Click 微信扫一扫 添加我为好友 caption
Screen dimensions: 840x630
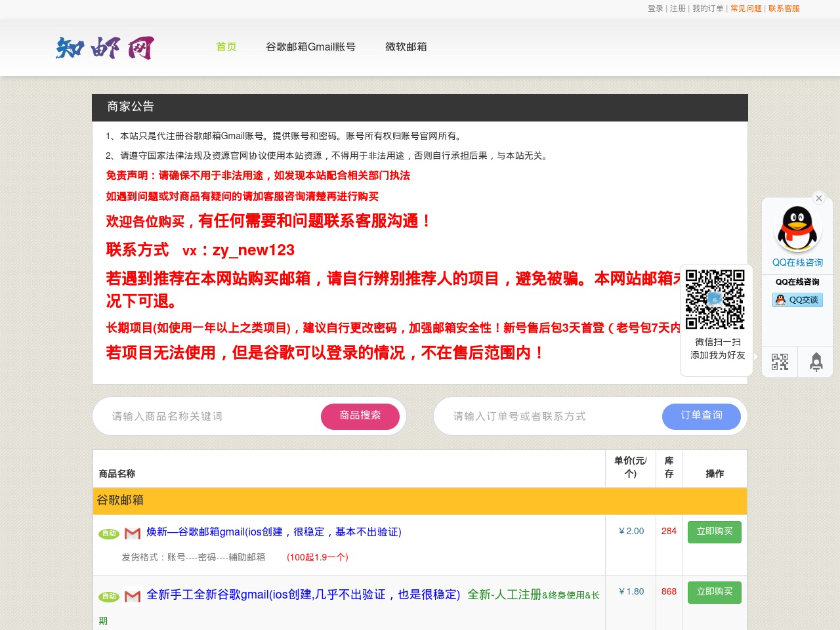tap(717, 348)
